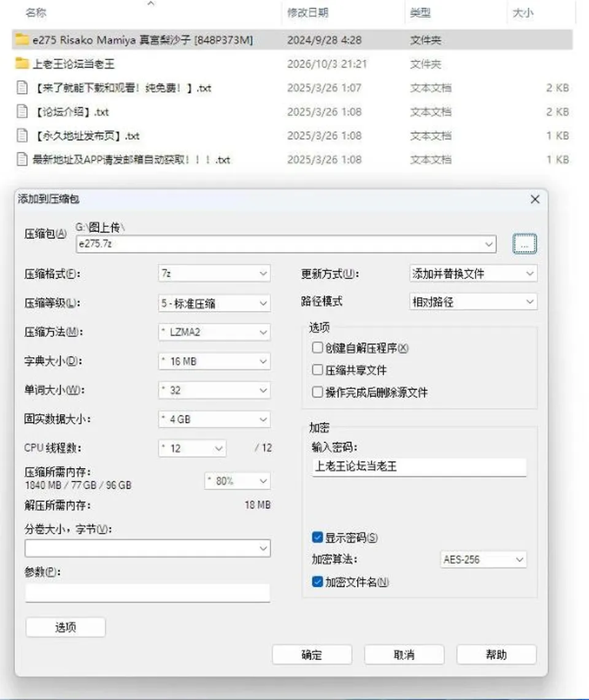The image size is (589, 700).
Task: Click into the 参数 input field
Action: point(148,593)
